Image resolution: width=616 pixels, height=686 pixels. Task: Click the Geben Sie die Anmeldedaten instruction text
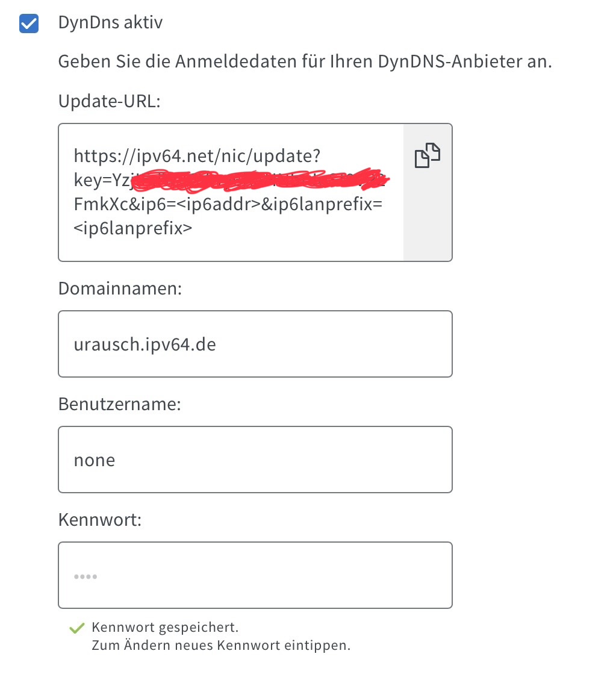point(305,61)
